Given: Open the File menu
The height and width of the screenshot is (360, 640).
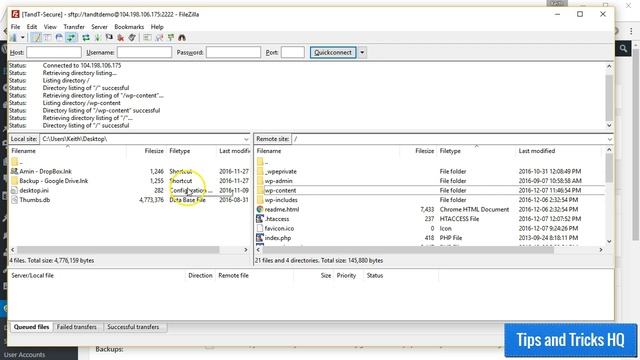Looking at the screenshot, I should (x=16, y=27).
